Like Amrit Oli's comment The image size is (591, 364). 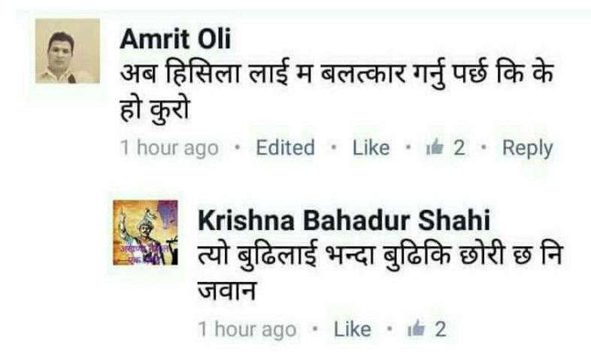coord(371,147)
